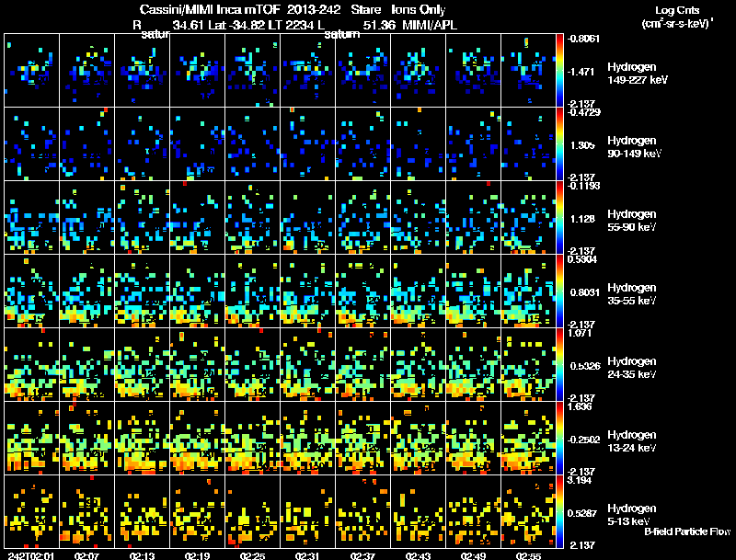Click the 02:13 time axis label
The width and height of the screenshot is (736, 560).
143,555
